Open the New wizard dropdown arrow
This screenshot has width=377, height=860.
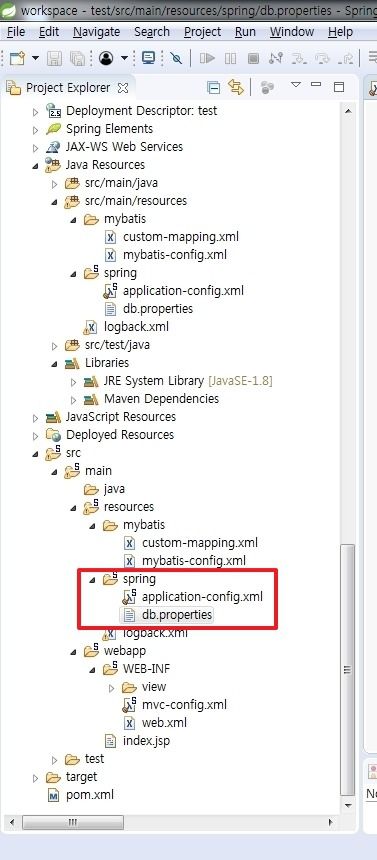point(35,58)
